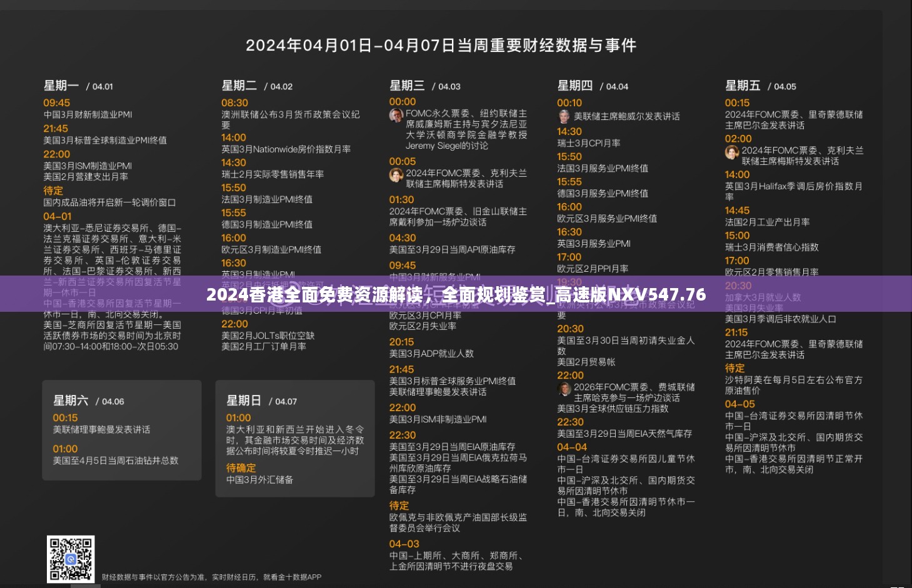Click '美国3月标普全球制造业PMI终值' entry
Screen dimensions: 912x588
[105, 141]
